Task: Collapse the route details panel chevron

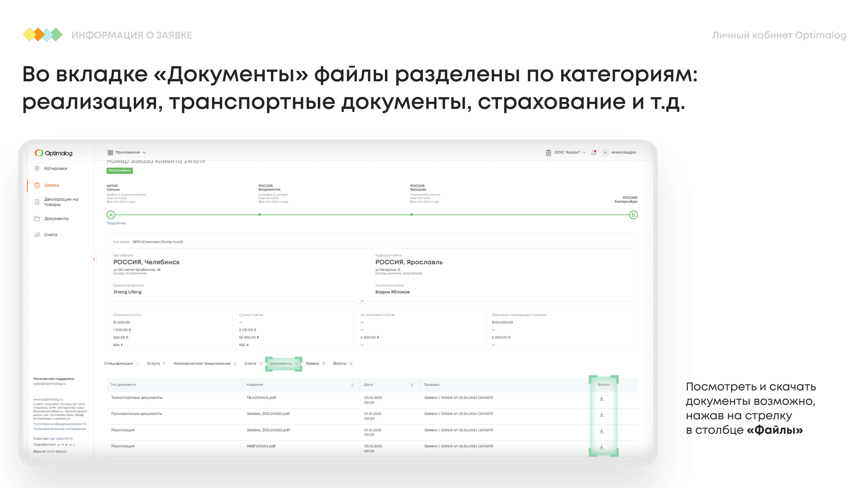Action: (x=362, y=301)
